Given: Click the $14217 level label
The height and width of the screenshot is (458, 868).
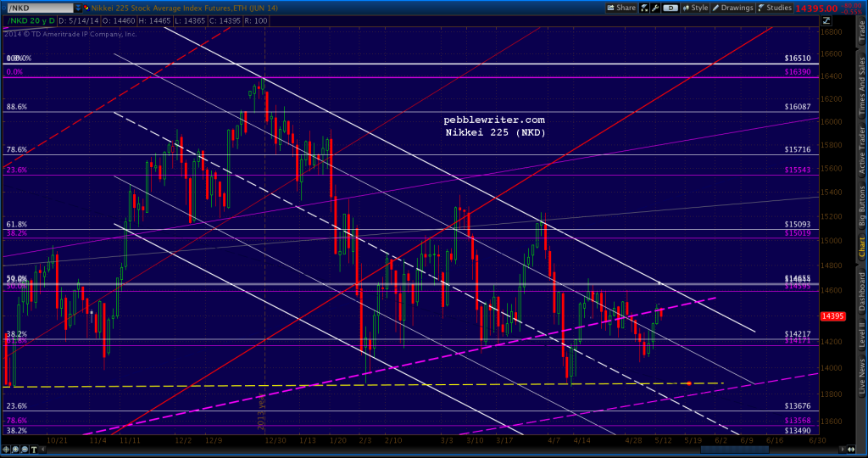Looking at the screenshot, I should (798, 334).
